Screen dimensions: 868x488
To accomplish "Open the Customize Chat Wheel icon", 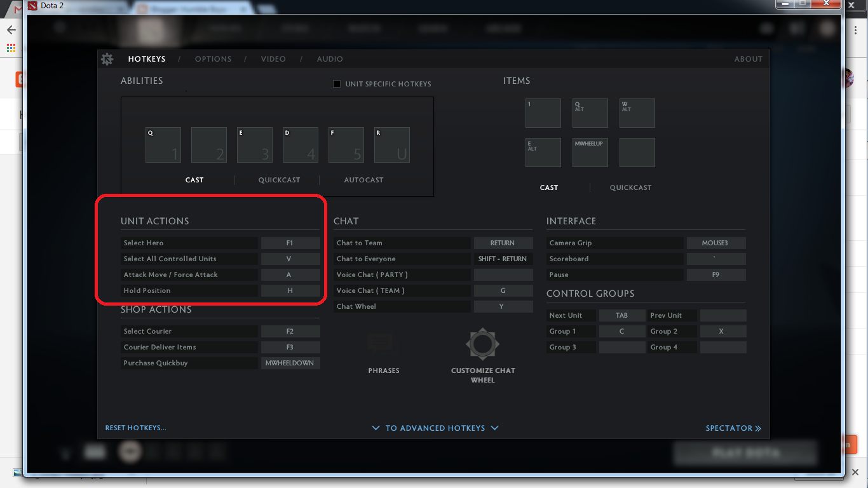I will [x=482, y=344].
